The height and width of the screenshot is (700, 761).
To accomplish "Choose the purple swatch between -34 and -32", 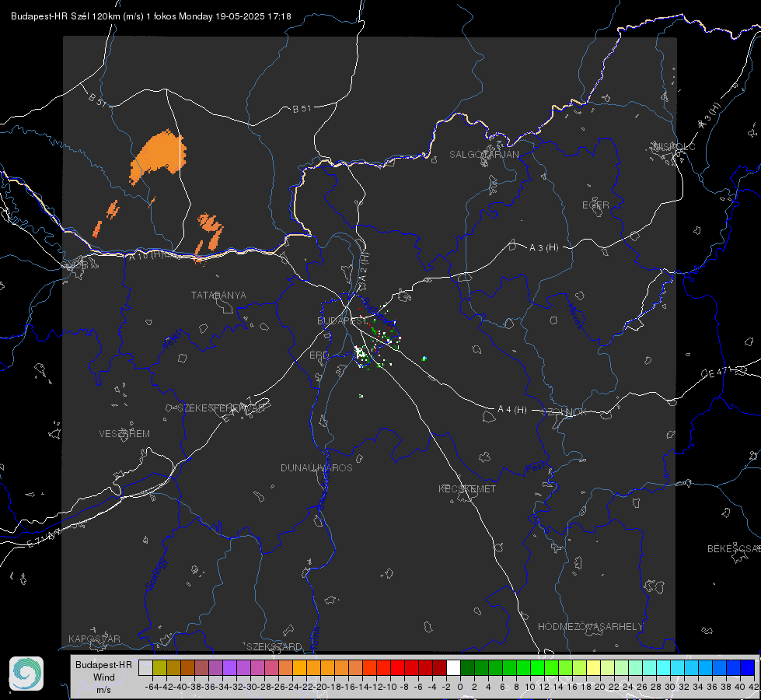I will click(x=229, y=668).
